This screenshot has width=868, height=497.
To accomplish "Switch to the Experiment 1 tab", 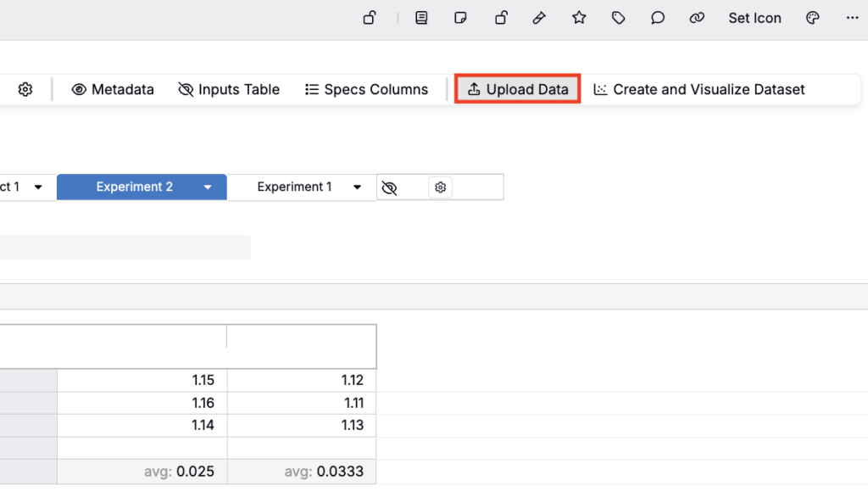I will point(294,187).
